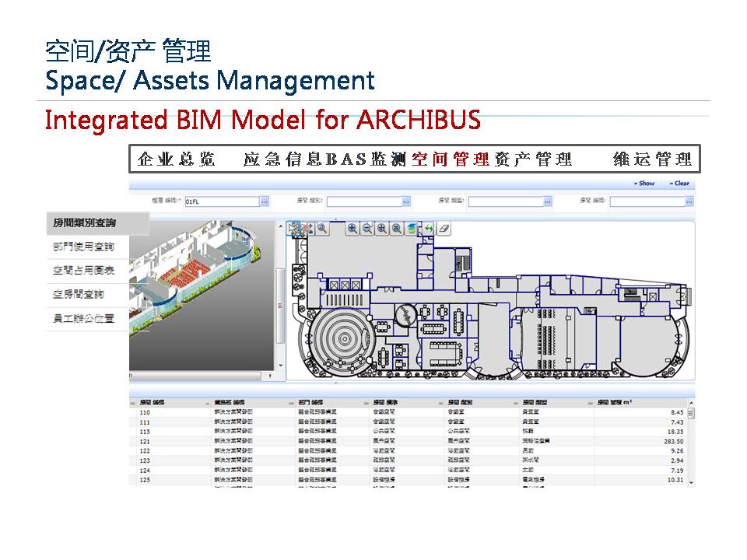Viewport: 747px width, 560px height.
Task: Open the red 空间管理 menu tab
Action: [451, 159]
